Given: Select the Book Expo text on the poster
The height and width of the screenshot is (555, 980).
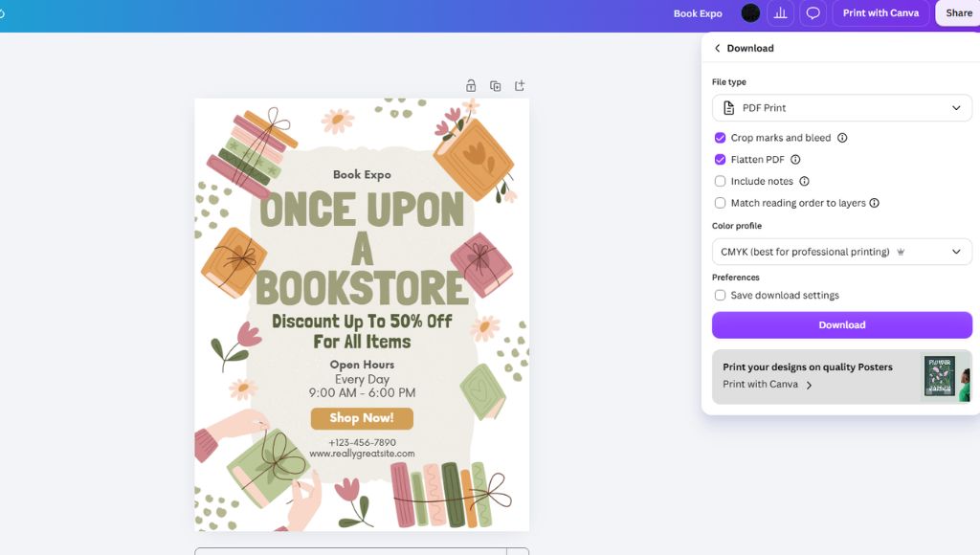Looking at the screenshot, I should [362, 175].
